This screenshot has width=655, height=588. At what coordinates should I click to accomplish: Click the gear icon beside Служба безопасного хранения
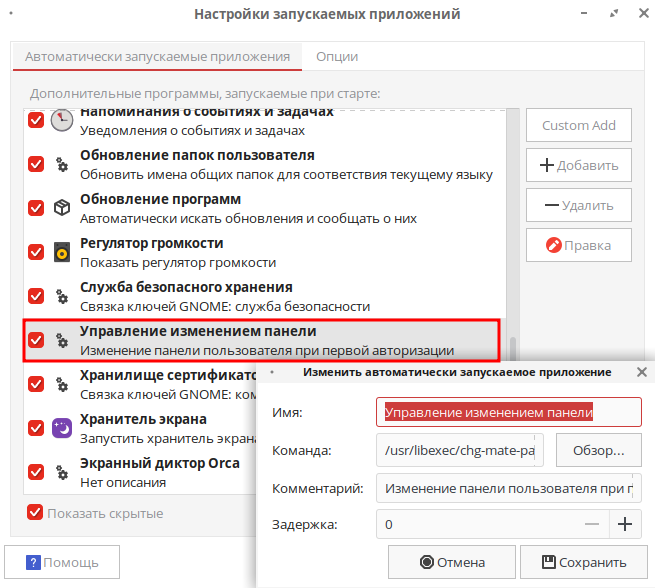pos(63,296)
